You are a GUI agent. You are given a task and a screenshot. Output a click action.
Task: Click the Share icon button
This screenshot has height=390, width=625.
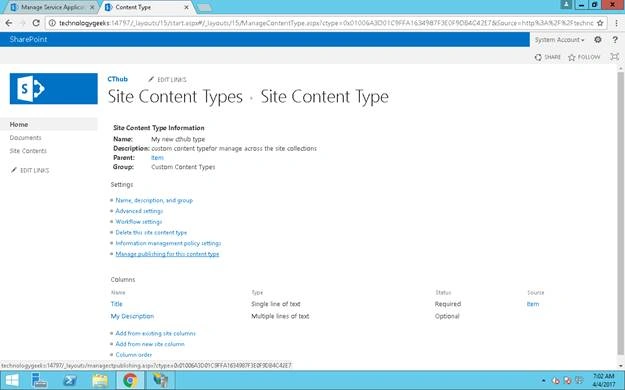pyautogui.click(x=548, y=57)
